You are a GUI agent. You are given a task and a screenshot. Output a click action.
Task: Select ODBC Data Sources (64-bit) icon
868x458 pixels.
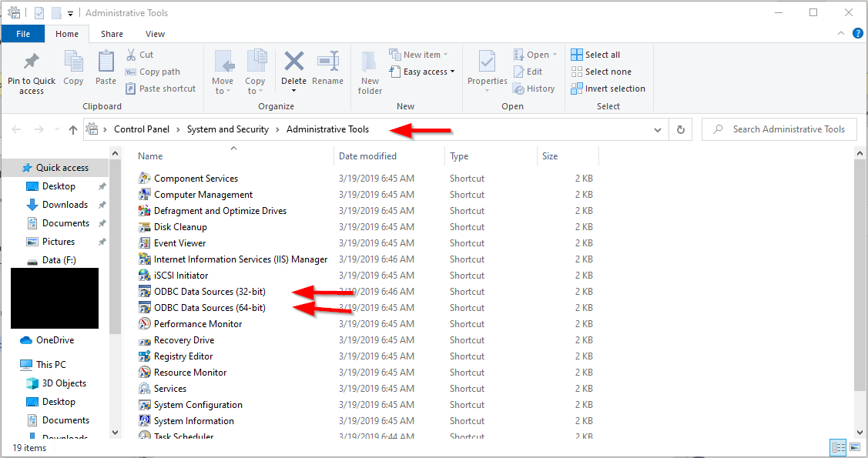point(145,308)
